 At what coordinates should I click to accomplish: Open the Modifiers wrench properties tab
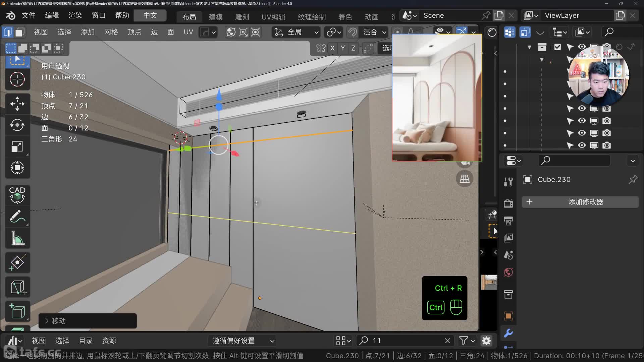point(508,333)
